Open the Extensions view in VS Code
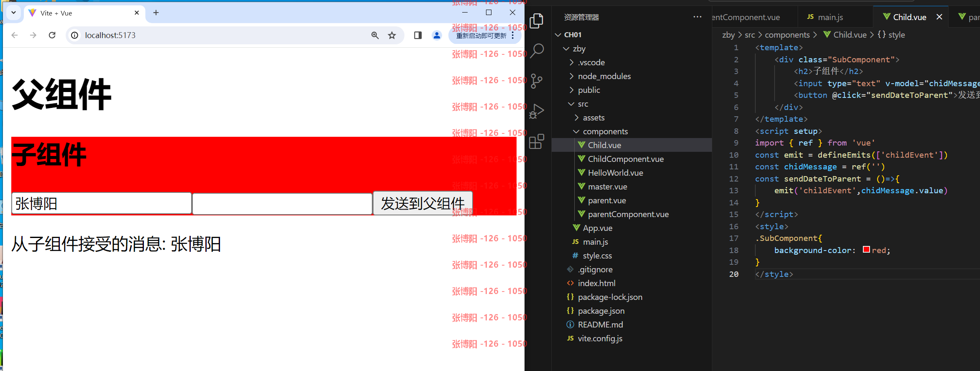 tap(537, 141)
